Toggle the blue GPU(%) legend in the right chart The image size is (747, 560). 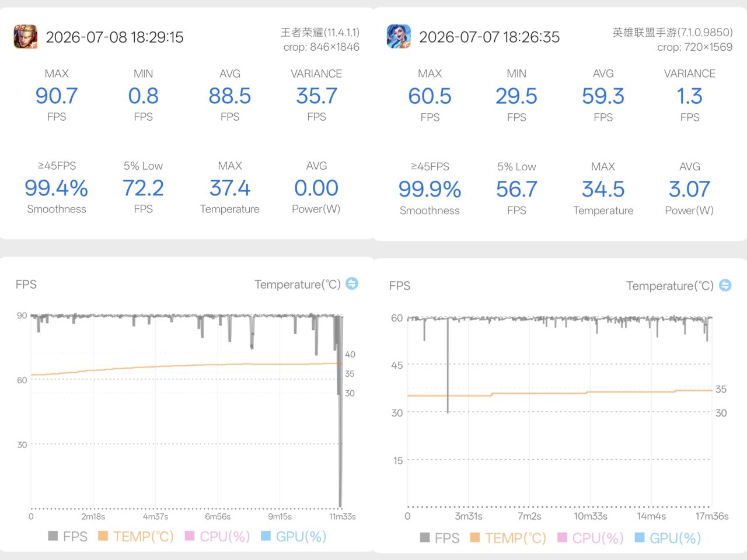click(668, 538)
